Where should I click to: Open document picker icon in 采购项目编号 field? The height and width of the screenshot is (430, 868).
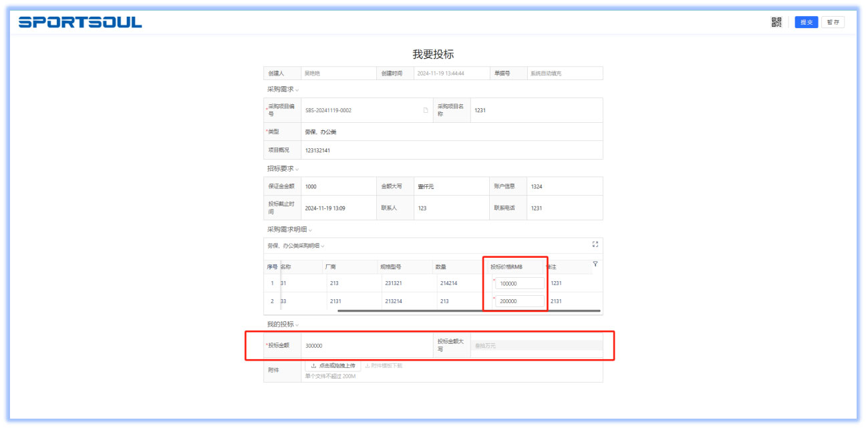(x=426, y=110)
